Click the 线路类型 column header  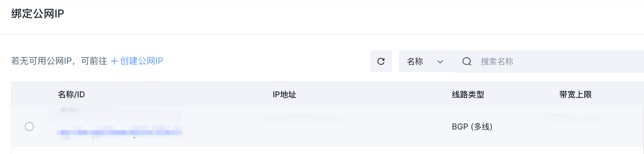click(468, 94)
